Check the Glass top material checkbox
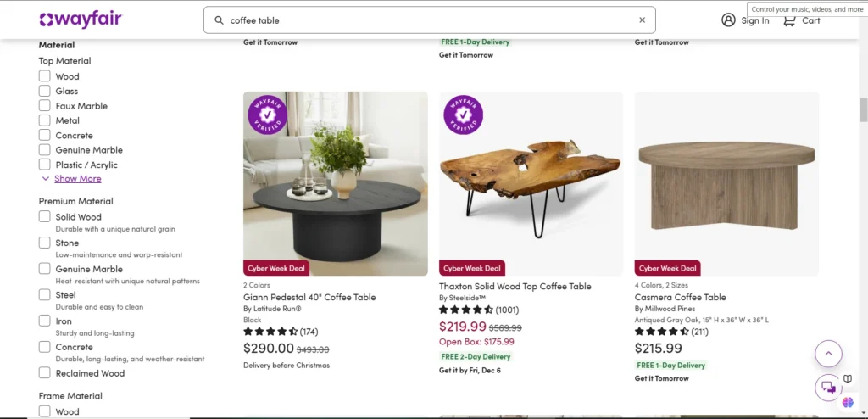Image resolution: width=868 pixels, height=419 pixels. (x=45, y=91)
